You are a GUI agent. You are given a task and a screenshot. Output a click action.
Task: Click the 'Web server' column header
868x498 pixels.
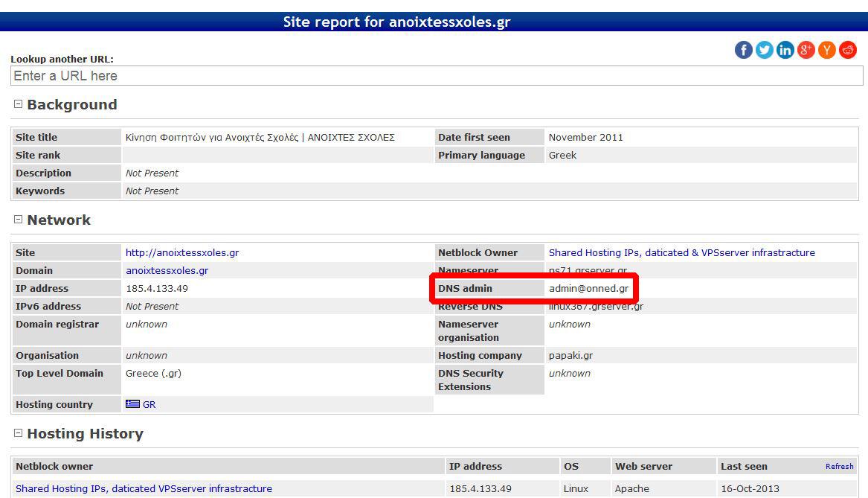pyautogui.click(x=643, y=467)
